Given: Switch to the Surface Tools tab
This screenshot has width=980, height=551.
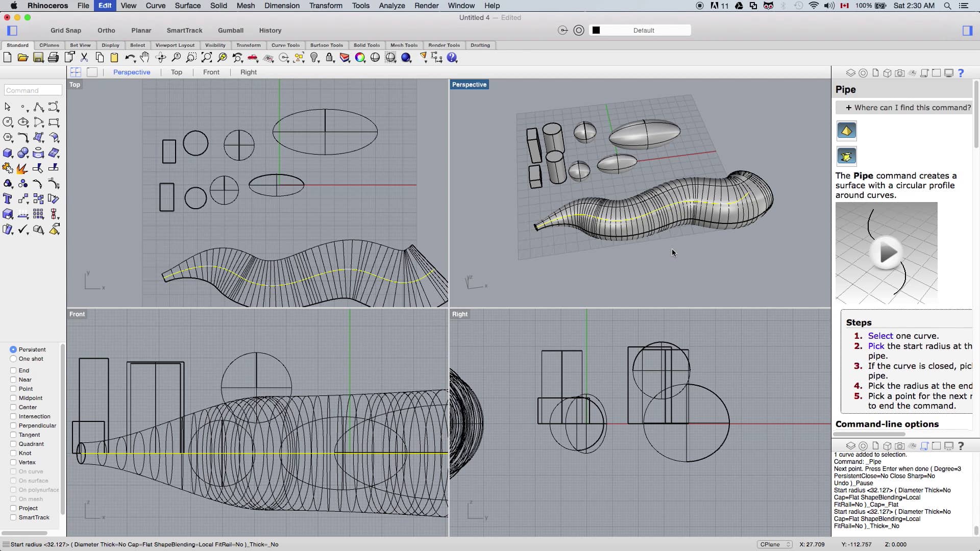Looking at the screenshot, I should (327, 45).
